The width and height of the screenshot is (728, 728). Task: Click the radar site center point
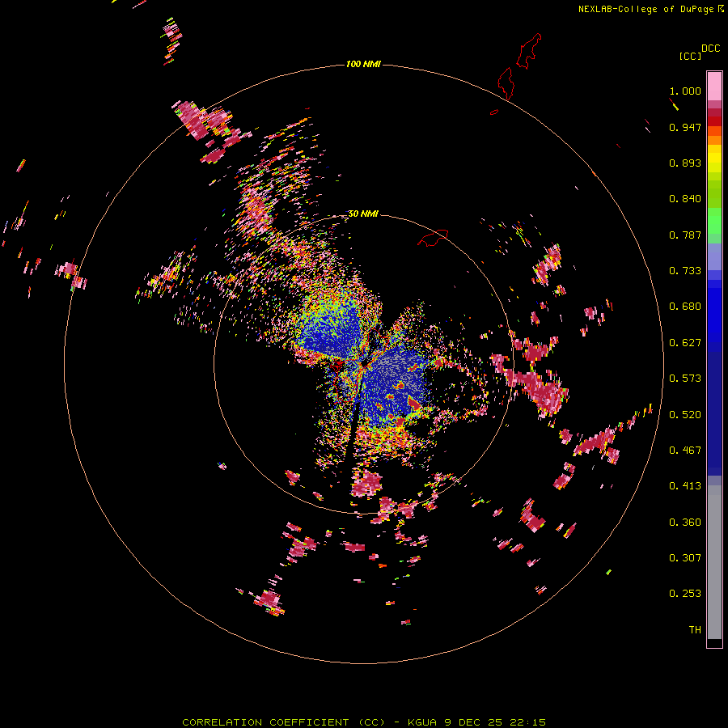[x=364, y=365]
